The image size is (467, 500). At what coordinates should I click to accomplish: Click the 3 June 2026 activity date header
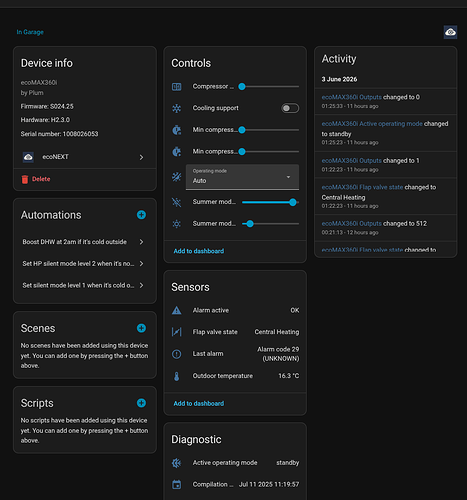339,79
